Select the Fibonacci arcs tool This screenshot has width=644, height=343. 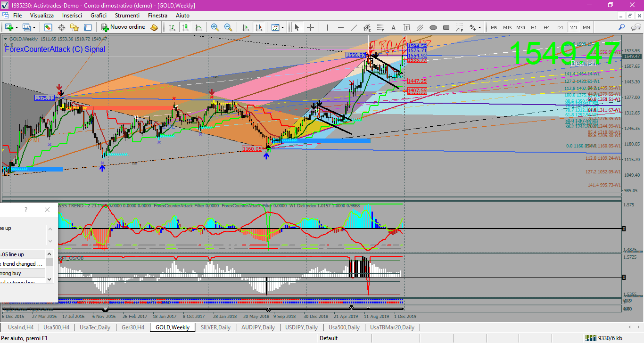(x=459, y=27)
